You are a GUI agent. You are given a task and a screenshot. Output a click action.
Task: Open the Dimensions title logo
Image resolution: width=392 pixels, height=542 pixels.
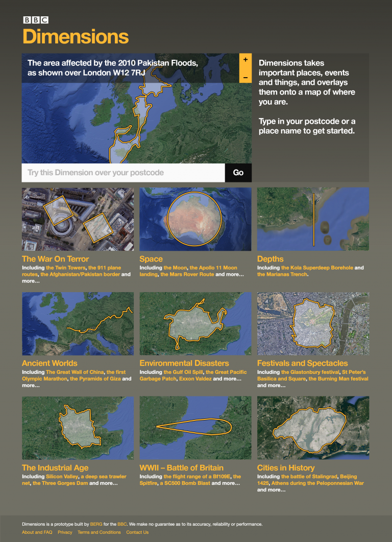pos(76,36)
